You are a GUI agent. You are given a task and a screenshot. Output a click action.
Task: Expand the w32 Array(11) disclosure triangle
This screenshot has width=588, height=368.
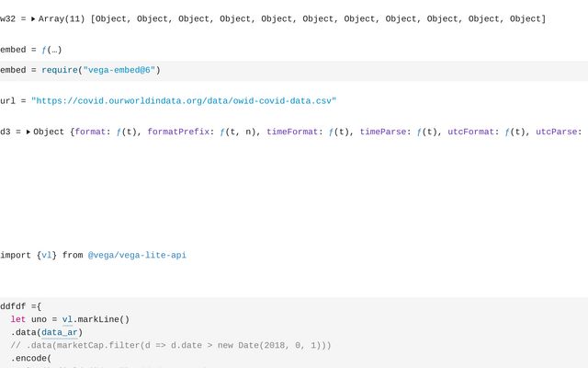tap(33, 19)
